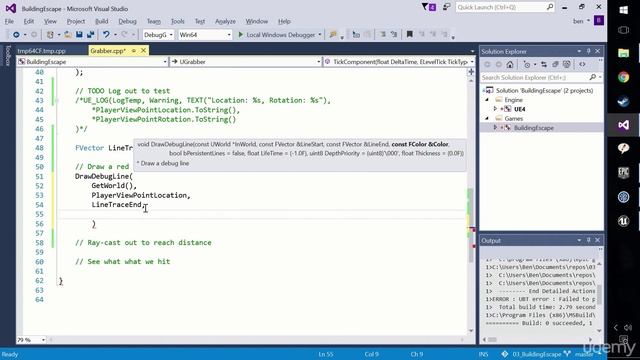The width and height of the screenshot is (640, 360).
Task: Collapse the Engine folder in Solution Explorer
Action: (487, 100)
